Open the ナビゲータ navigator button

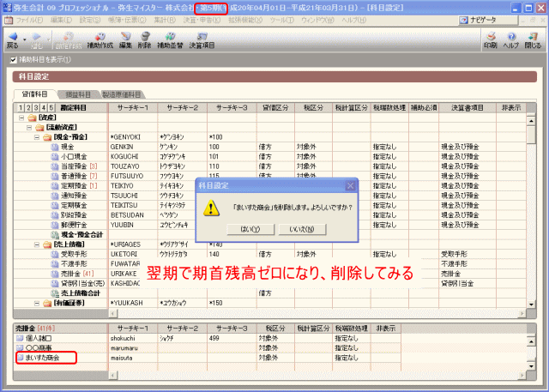[x=488, y=21]
